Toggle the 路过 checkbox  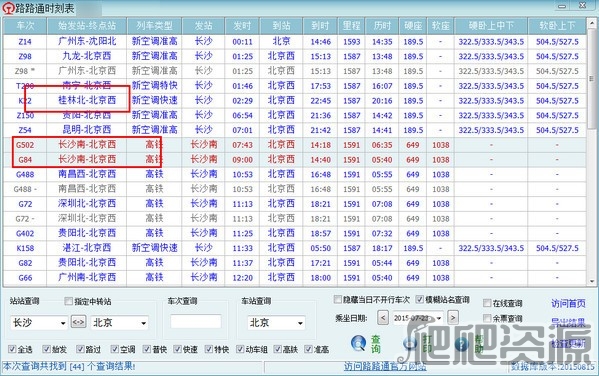pyautogui.click(x=80, y=349)
